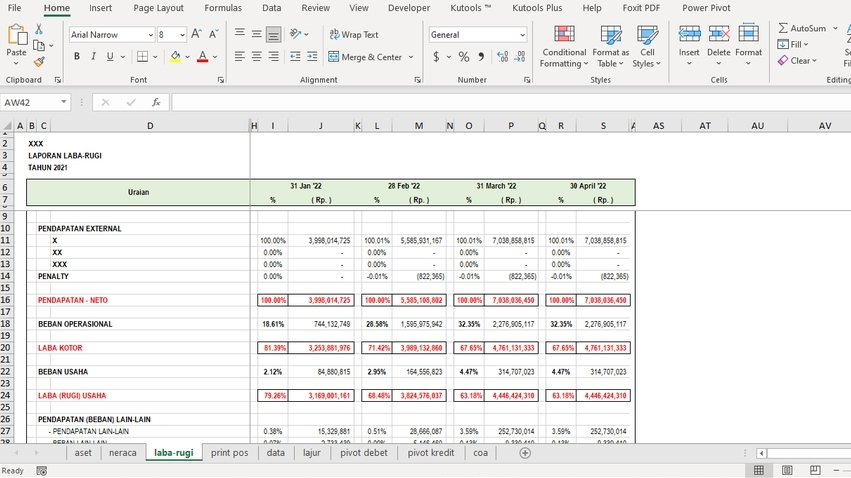Viewport: 851px width, 478px height.
Task: Open Insert Function fx button
Action: (156, 102)
